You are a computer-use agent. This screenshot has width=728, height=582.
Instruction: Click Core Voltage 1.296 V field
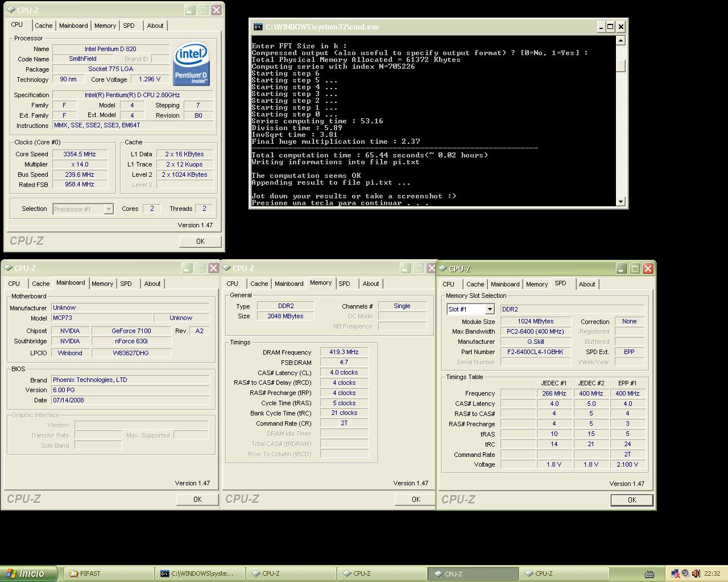pos(150,80)
